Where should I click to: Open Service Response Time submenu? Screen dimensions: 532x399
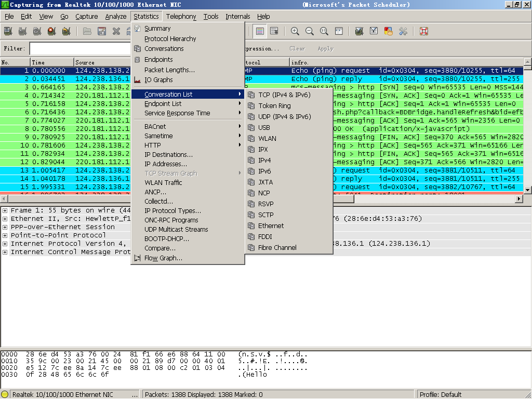pyautogui.click(x=188, y=113)
